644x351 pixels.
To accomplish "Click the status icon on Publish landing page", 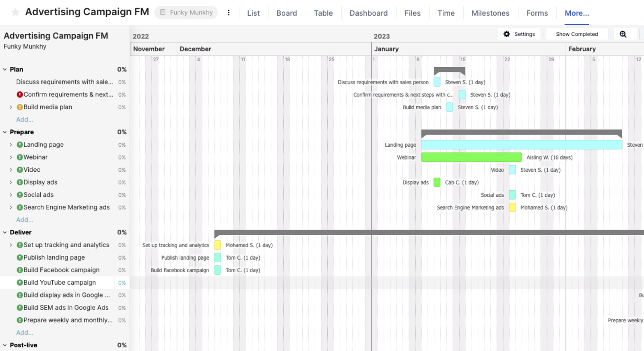I will click(x=20, y=257).
